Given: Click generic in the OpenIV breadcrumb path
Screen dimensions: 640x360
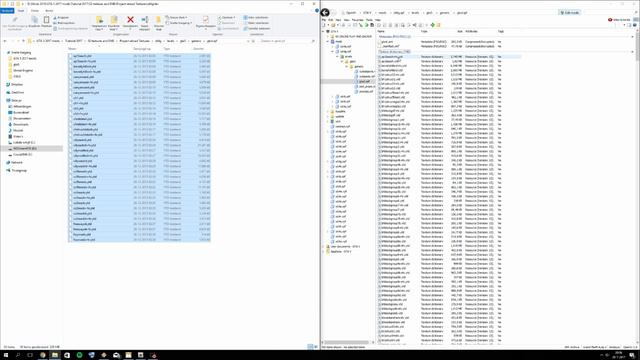Looking at the screenshot, I should click(444, 13).
